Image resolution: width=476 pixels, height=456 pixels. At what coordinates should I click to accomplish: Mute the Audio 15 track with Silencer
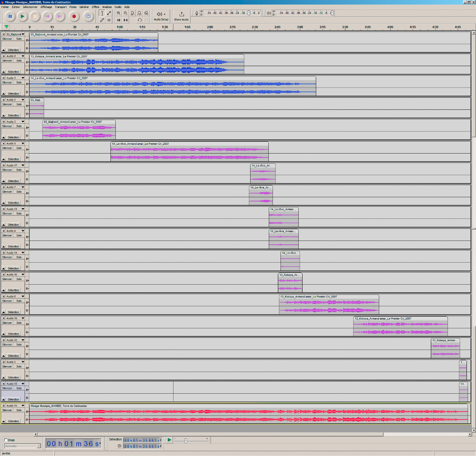click(x=7, y=410)
